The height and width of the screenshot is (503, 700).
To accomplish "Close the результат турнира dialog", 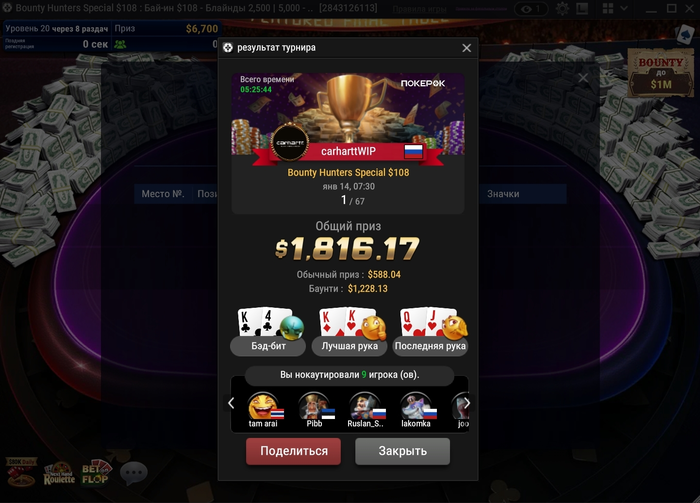I will tap(467, 48).
